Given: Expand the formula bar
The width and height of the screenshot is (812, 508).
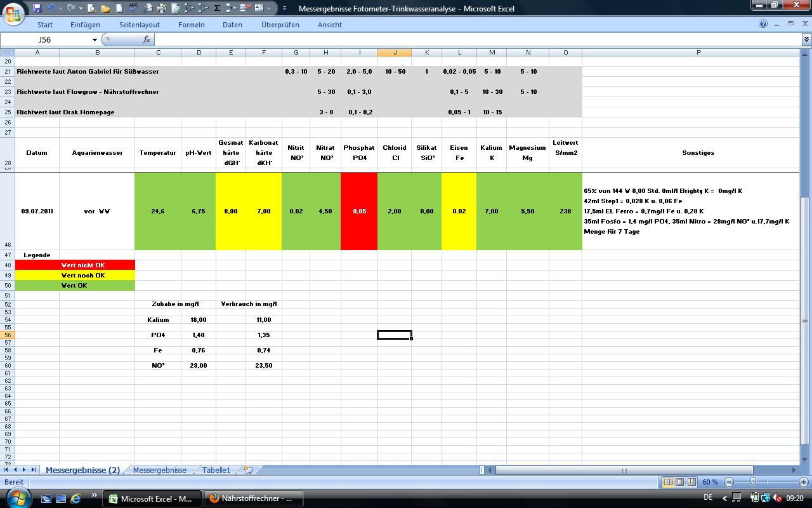Looking at the screenshot, I should pyautogui.click(x=806, y=39).
